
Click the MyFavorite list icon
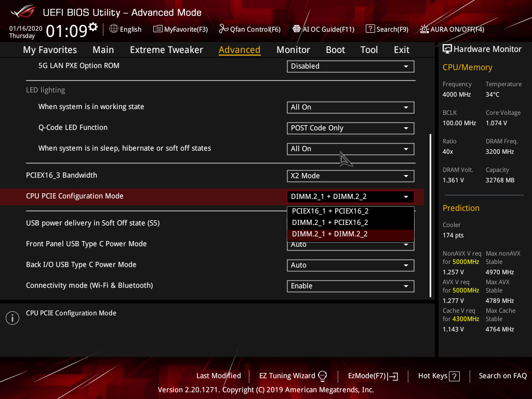pyautogui.click(x=158, y=29)
